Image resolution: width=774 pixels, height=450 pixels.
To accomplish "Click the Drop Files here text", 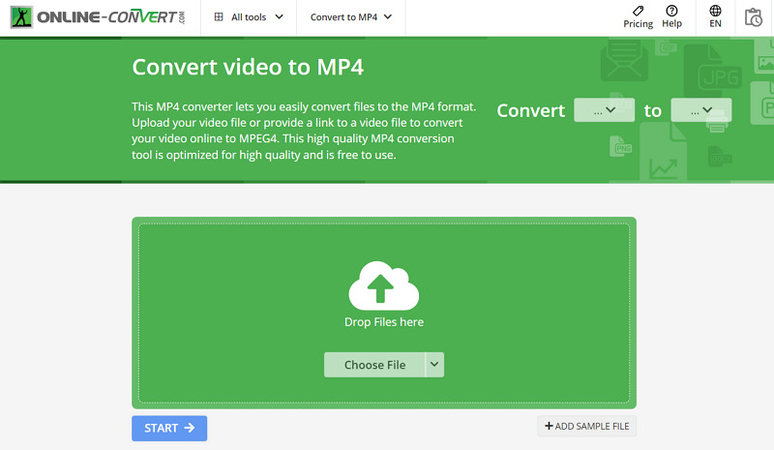I will tap(384, 322).
